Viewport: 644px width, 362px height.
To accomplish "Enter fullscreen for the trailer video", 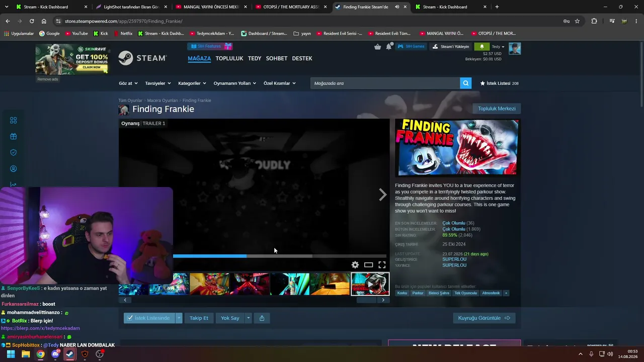I will [x=382, y=265].
